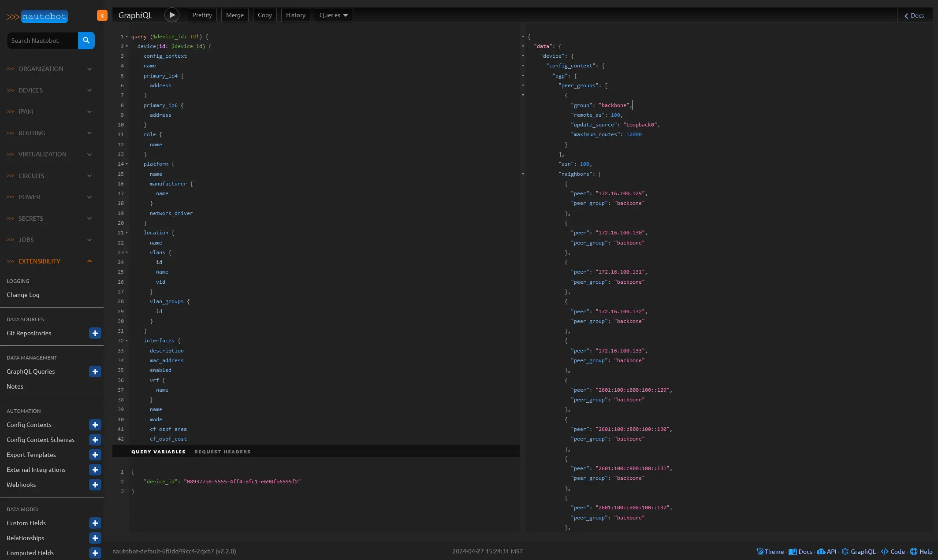The width and height of the screenshot is (938, 560).
Task: Click into the Search Nautobot field
Action: pos(43,41)
